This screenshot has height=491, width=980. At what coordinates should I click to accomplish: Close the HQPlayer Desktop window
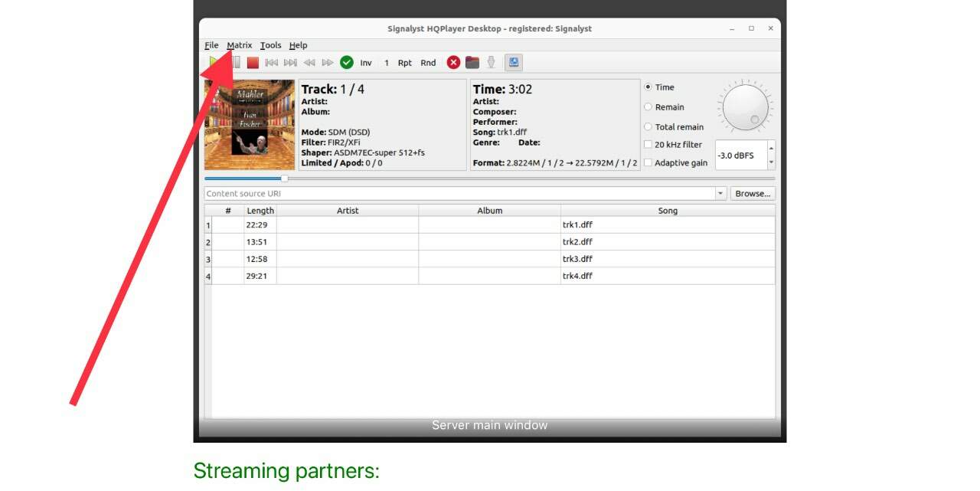(x=770, y=28)
